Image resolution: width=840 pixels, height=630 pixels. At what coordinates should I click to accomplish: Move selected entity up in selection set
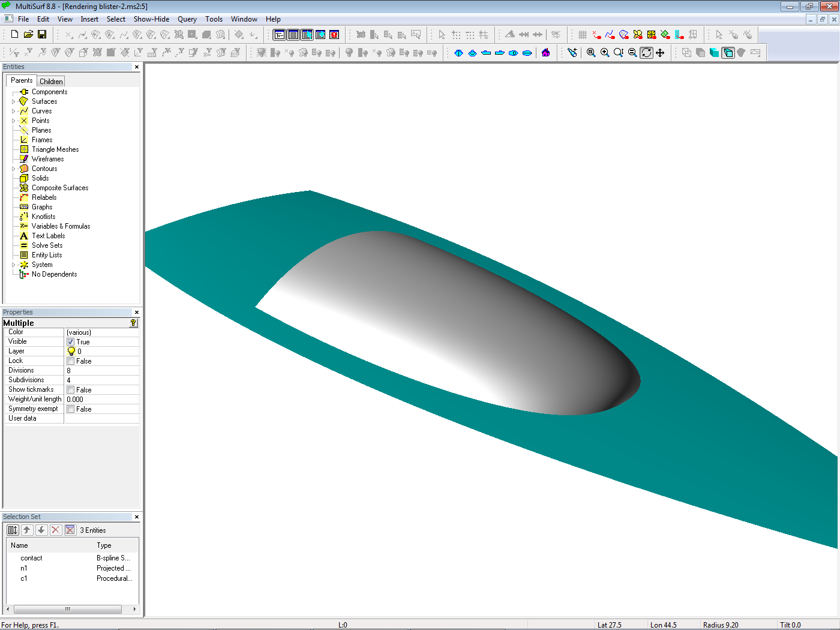point(27,530)
